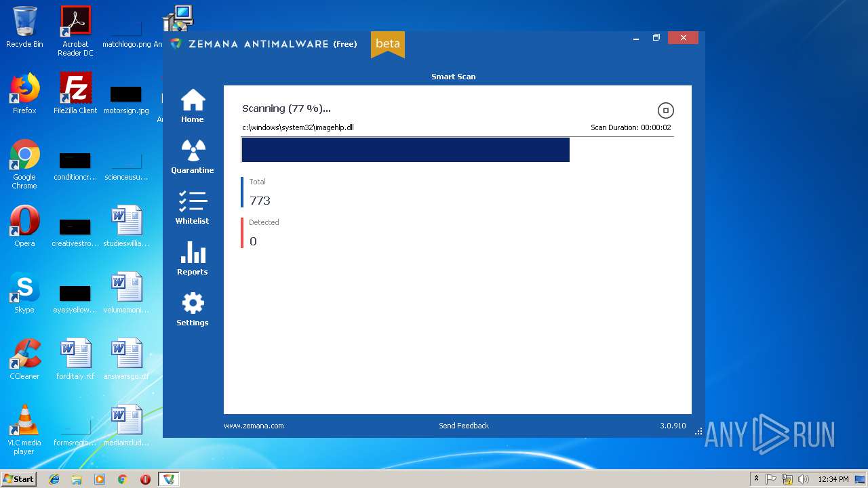Select the forditaly.rtf document

(x=75, y=359)
